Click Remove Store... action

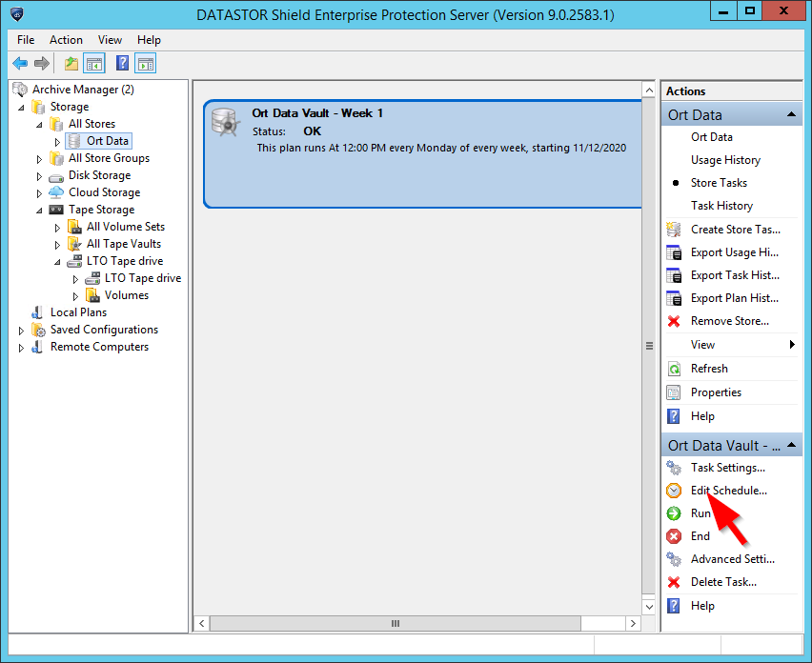pyautogui.click(x=730, y=321)
